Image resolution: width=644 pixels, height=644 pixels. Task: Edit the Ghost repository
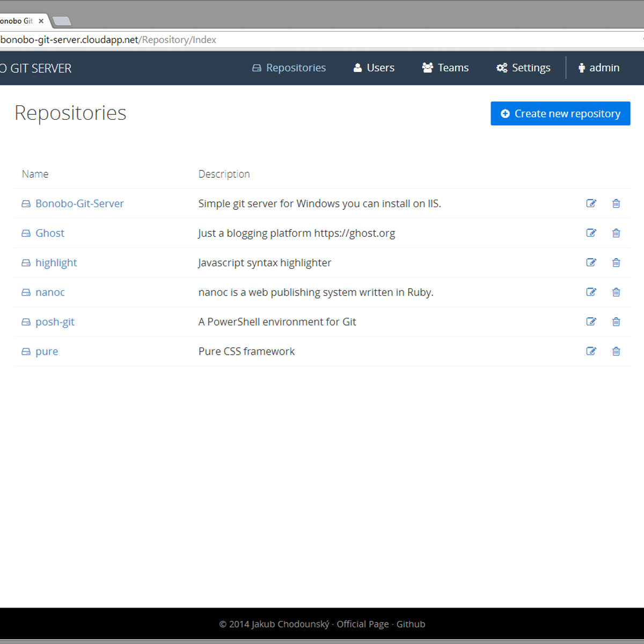(x=591, y=233)
